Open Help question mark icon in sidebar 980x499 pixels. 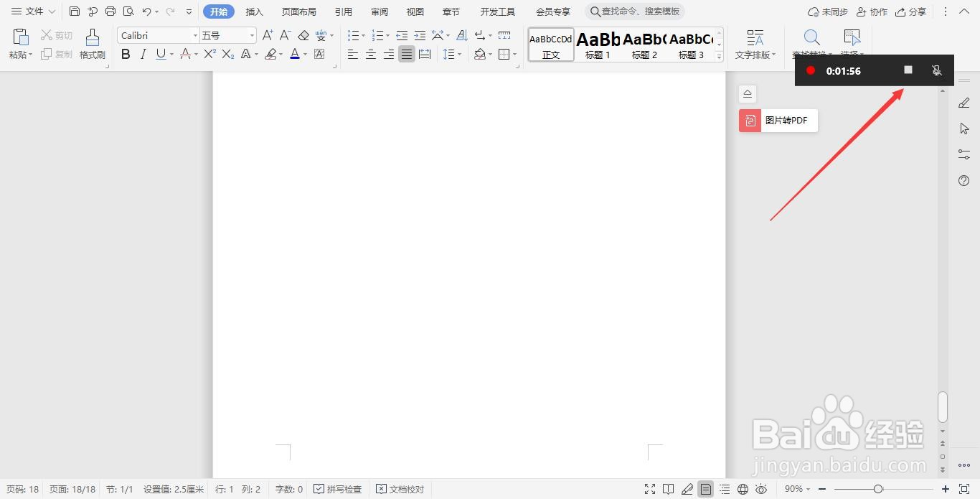pos(964,180)
